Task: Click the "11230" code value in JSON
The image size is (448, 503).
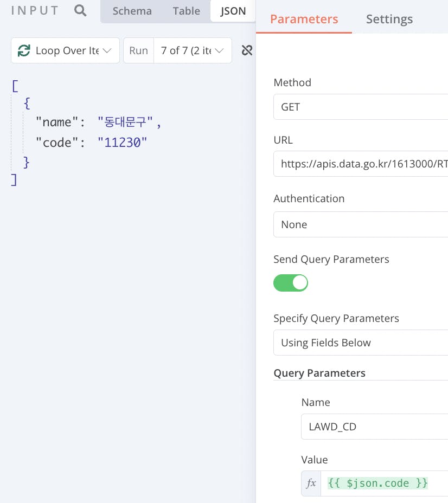Action: coord(123,143)
